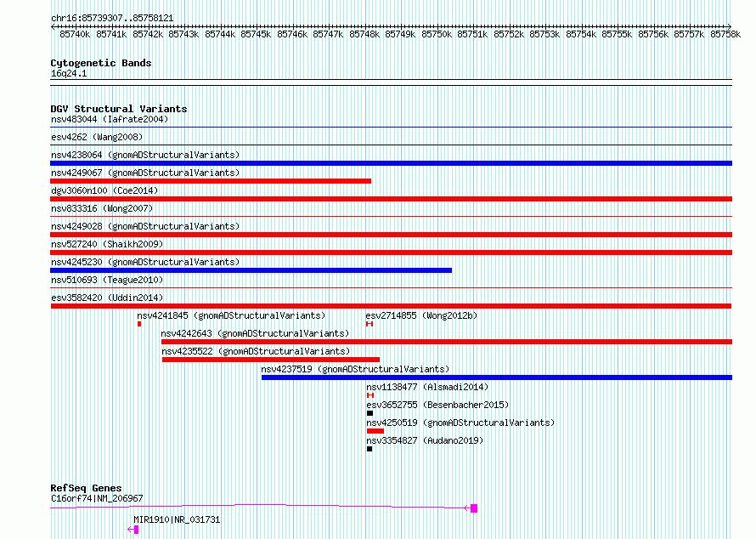Open nsv1138477 (Alsmadi2014) label

[427, 387]
